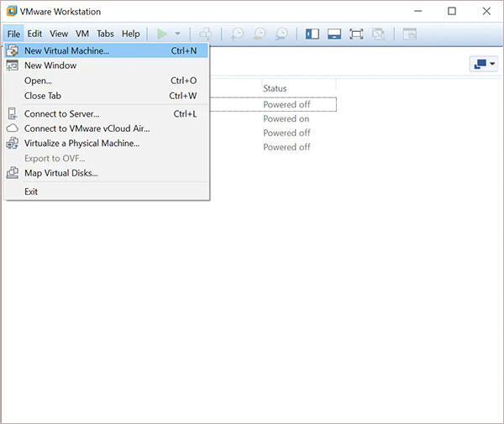
Task: Open the Edit menu
Action: tap(34, 34)
